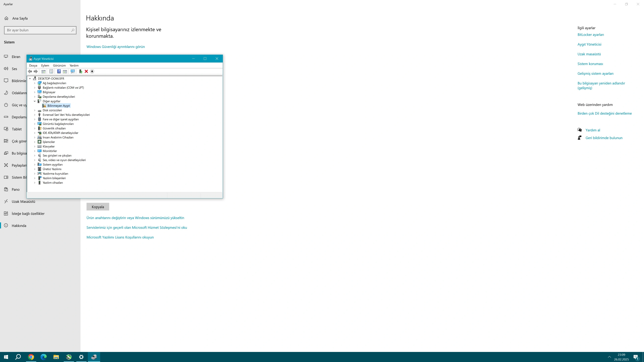Go to Ana Sayfa in Settings

point(20,18)
